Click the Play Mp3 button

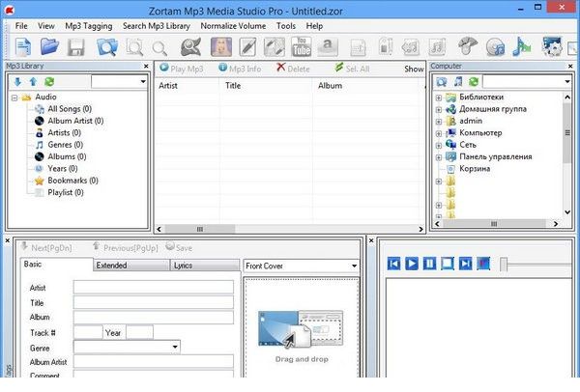pos(182,69)
